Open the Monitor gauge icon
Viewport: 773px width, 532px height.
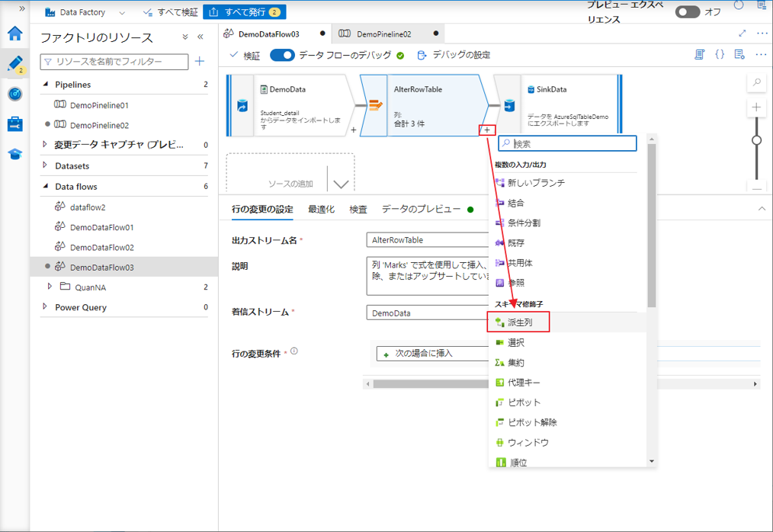pyautogui.click(x=14, y=94)
